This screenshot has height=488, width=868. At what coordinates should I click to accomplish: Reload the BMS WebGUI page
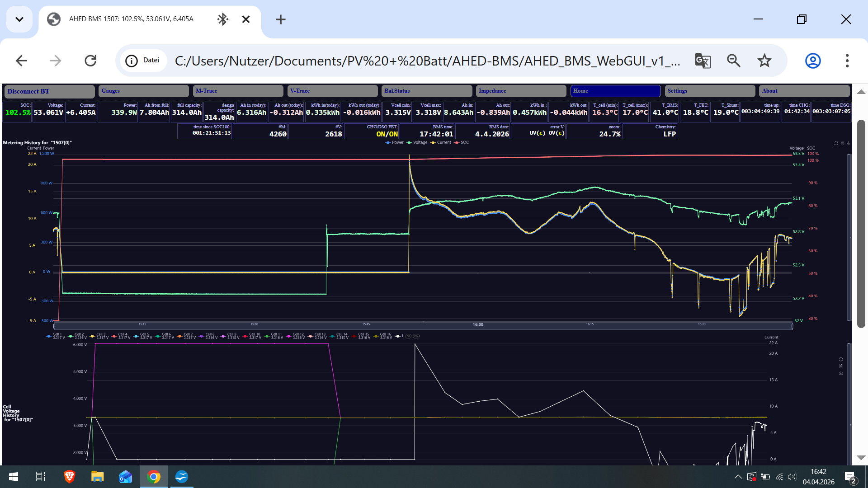(x=90, y=61)
